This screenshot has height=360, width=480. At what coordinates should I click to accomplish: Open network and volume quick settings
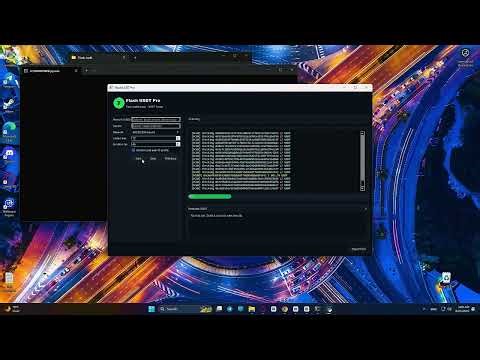click(x=446, y=309)
